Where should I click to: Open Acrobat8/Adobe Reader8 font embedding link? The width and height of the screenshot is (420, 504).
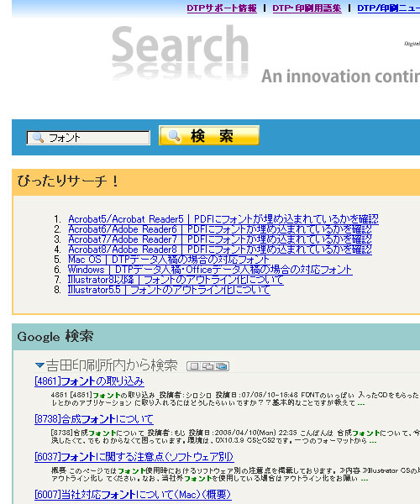coord(220,249)
